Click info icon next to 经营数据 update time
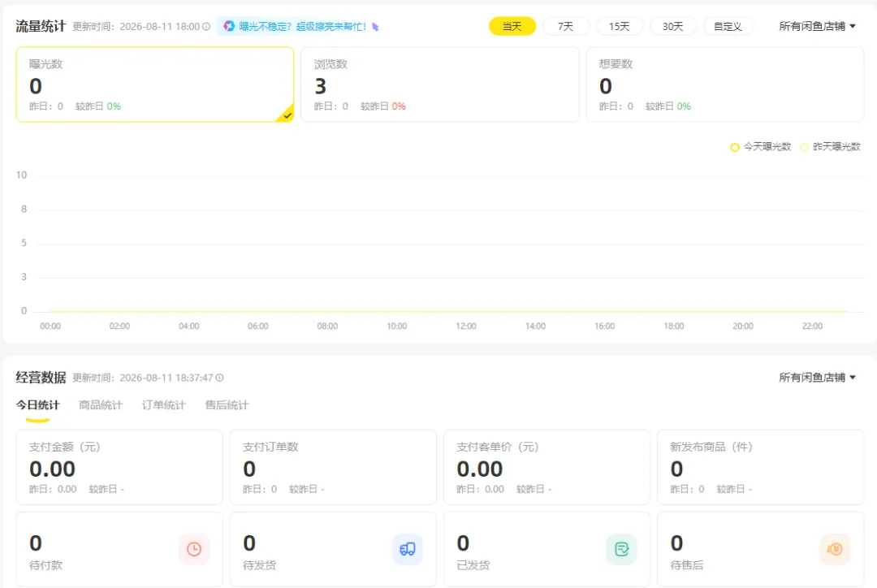This screenshot has width=877, height=588. tap(220, 378)
